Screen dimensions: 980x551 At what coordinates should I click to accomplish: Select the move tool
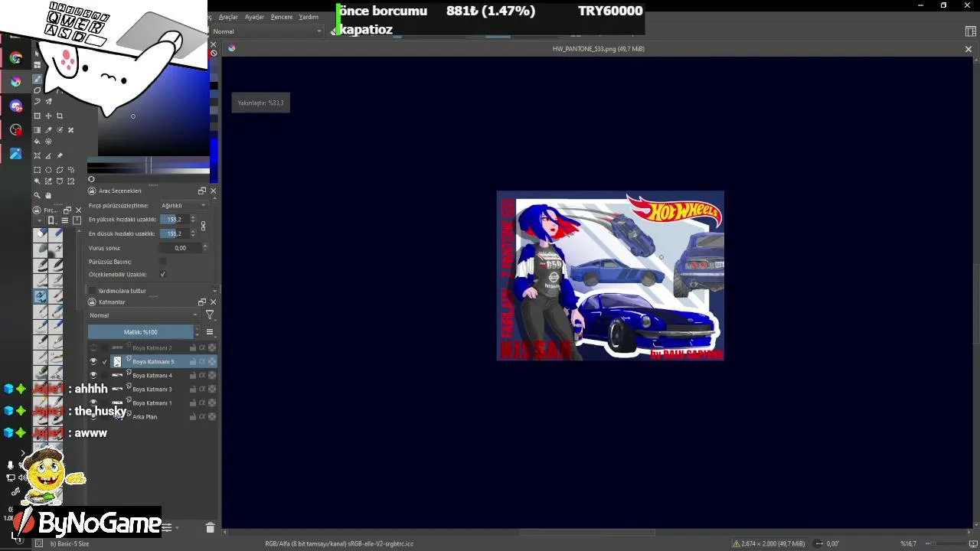click(x=48, y=116)
